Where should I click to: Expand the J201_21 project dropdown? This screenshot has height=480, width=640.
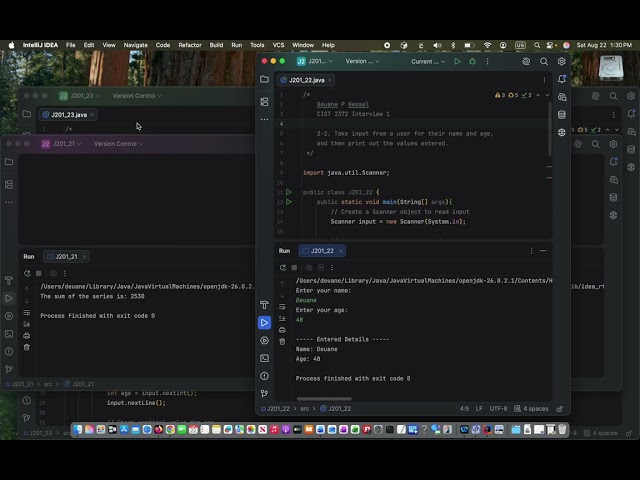(x=61, y=144)
